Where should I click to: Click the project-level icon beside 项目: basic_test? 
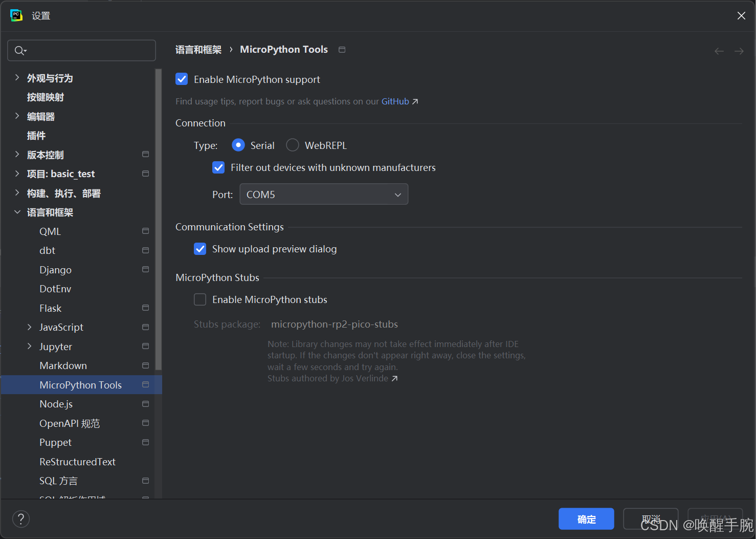[145, 174]
